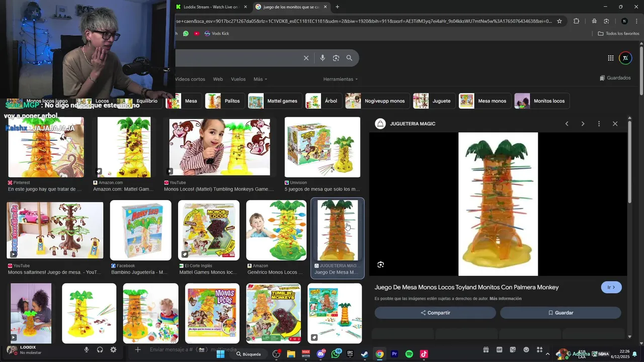Open the Univision board games image result
The width and height of the screenshot is (644, 362).
(323, 147)
